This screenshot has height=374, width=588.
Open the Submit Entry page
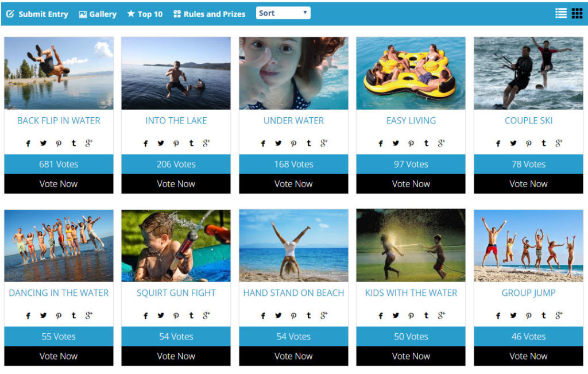pos(37,14)
